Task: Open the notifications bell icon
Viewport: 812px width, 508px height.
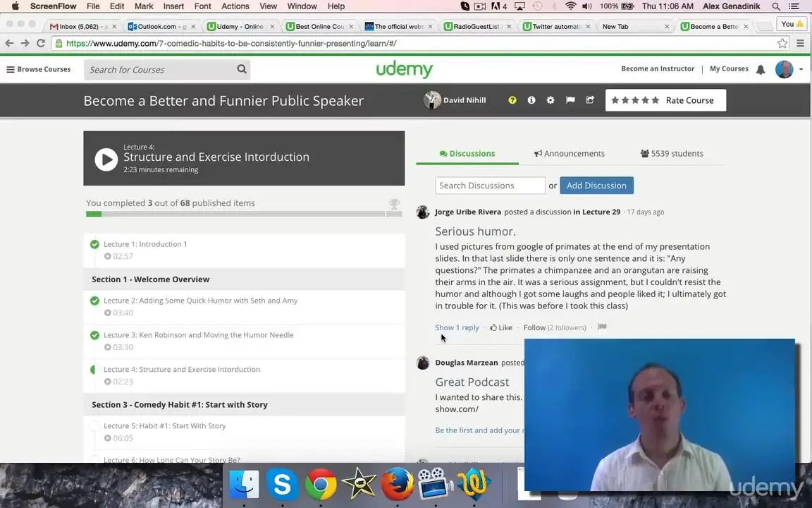Action: click(x=761, y=69)
